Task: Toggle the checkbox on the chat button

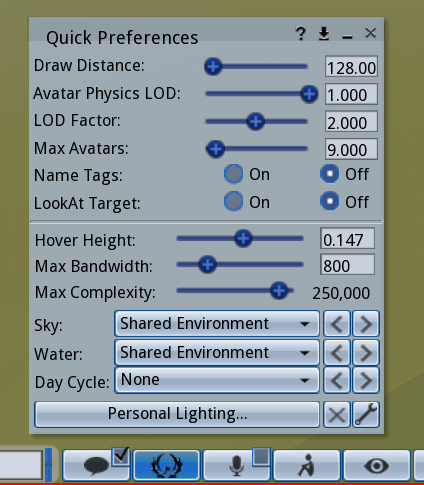Action: point(120,456)
